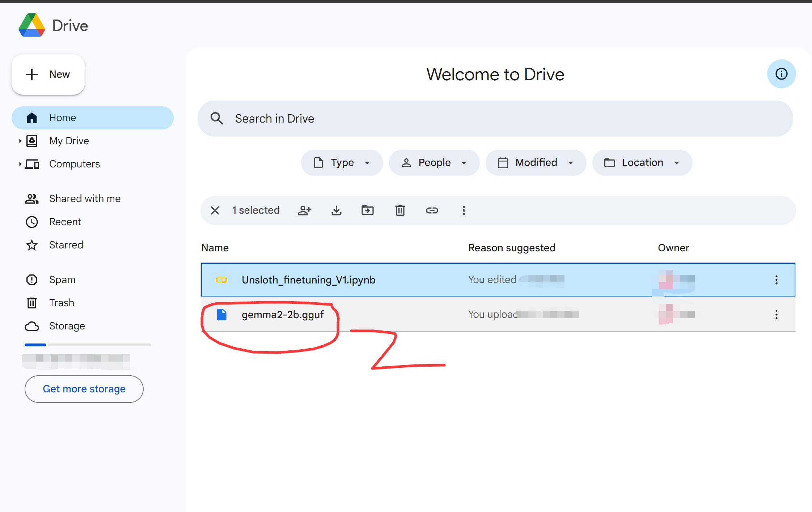Open the view details info icon
Screen dimensions: 812x512
[781, 74]
